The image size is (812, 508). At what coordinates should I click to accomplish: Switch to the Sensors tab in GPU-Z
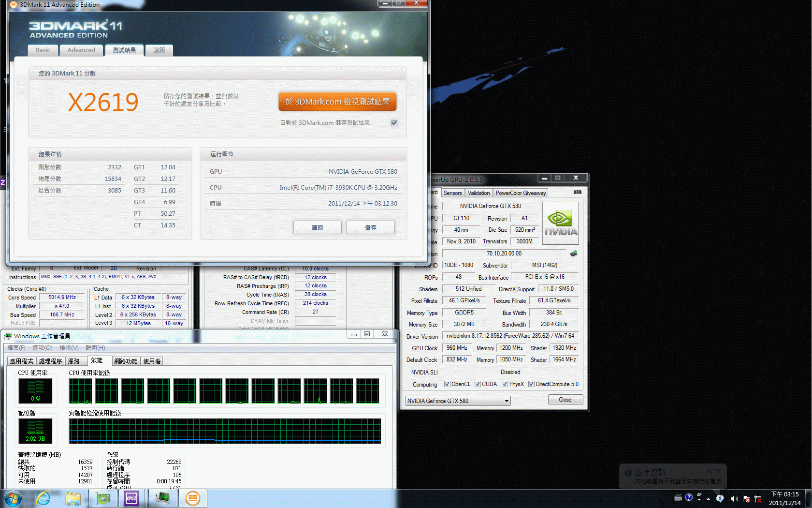(x=452, y=193)
